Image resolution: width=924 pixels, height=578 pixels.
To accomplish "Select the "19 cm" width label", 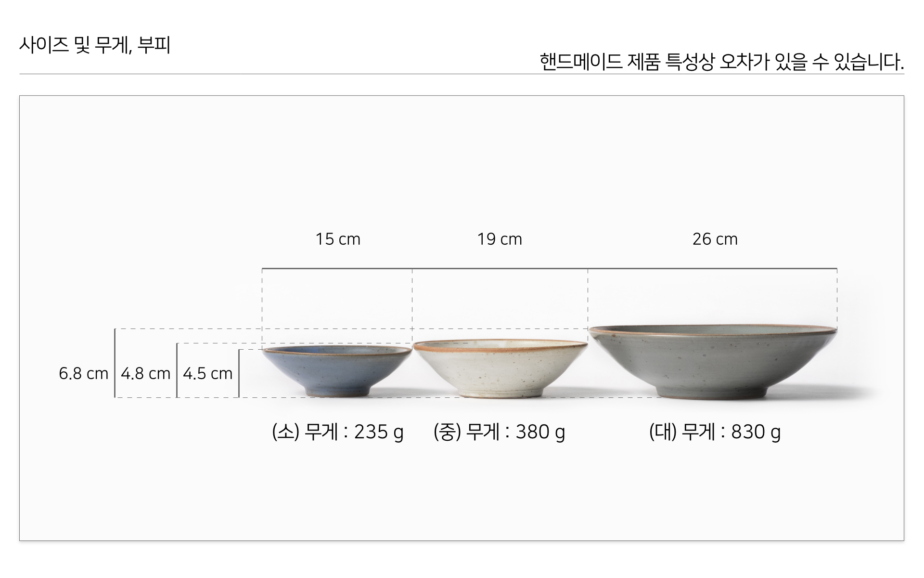I will click(x=500, y=239).
